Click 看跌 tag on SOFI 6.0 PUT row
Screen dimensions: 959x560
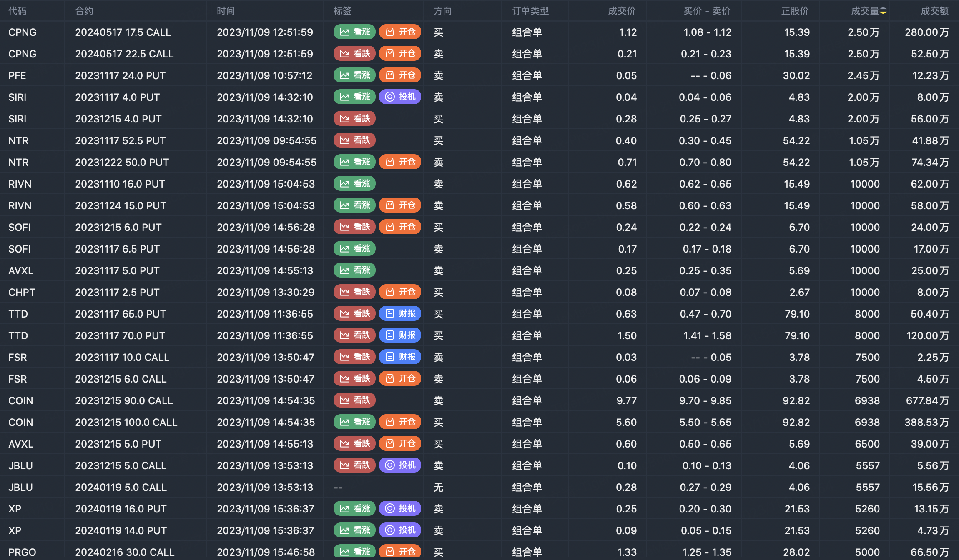354,227
